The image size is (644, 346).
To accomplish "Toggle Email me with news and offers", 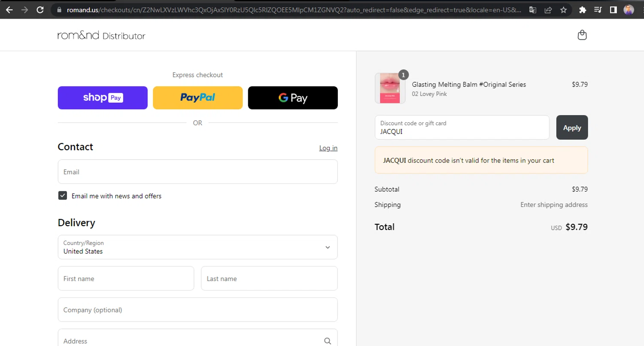I will coord(63,196).
